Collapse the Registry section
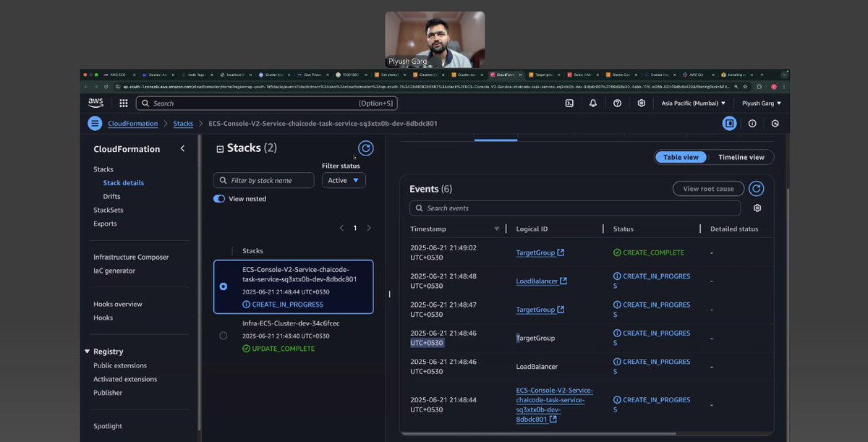 (x=87, y=352)
